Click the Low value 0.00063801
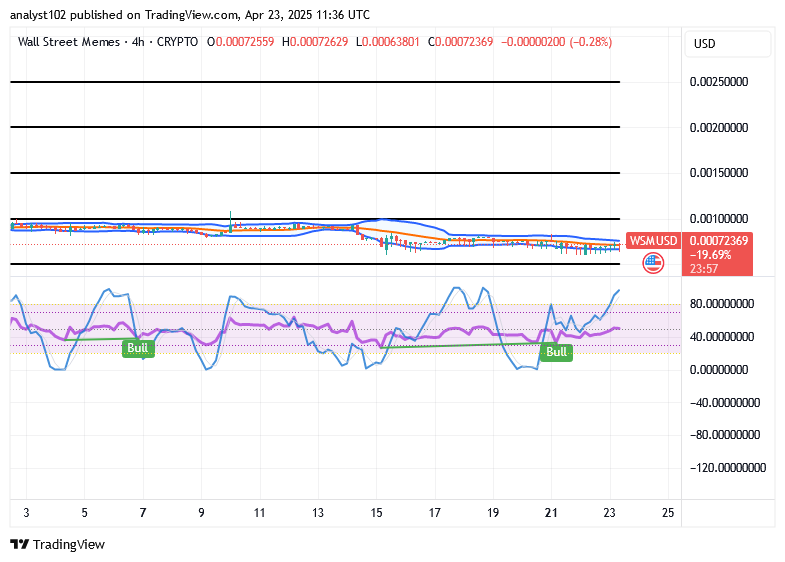The height and width of the screenshot is (562, 785). pyautogui.click(x=391, y=42)
